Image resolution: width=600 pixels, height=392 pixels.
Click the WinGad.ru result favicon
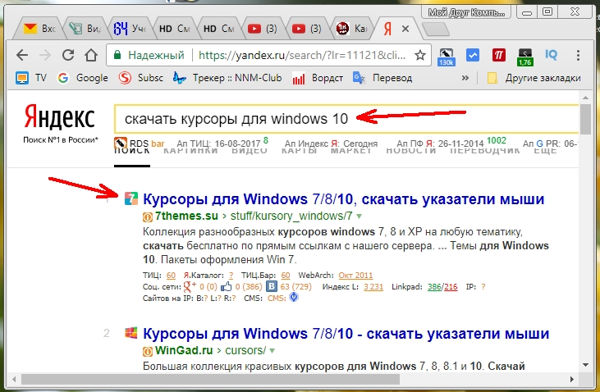(131, 333)
